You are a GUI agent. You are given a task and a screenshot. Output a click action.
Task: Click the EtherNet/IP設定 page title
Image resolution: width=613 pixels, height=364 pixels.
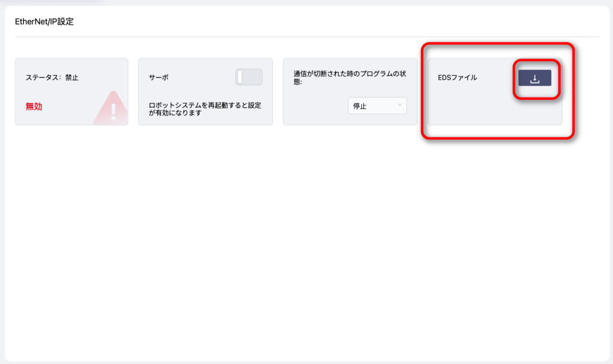(x=44, y=22)
